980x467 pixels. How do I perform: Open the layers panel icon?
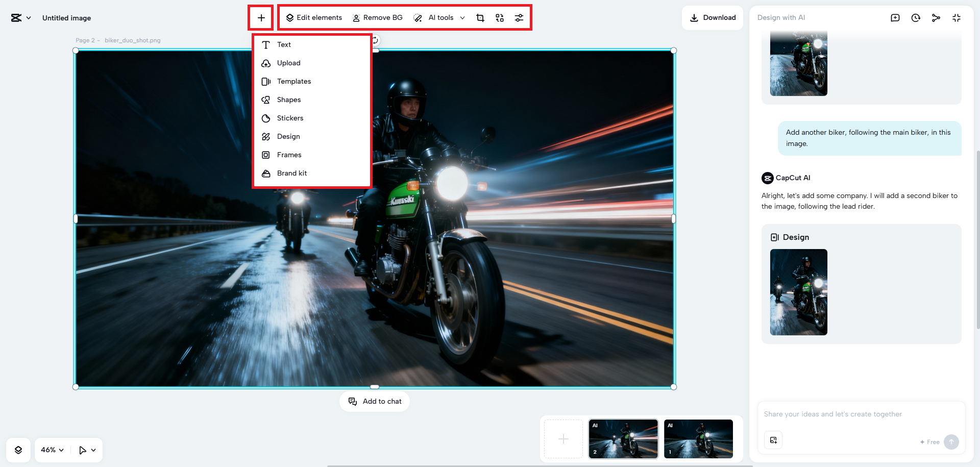coord(18,450)
